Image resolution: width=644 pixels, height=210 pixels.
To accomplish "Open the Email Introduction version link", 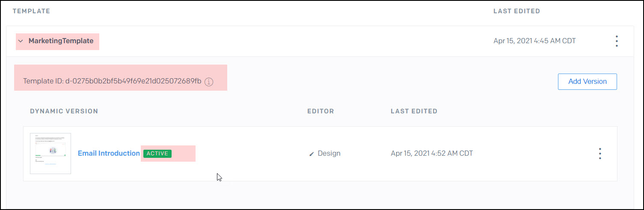I will tap(109, 153).
